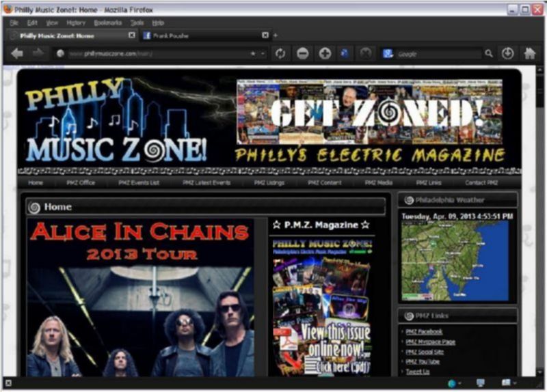Click the P.M.Z. Magazine cover thumbnail
This screenshot has height=392, width=547.
pyautogui.click(x=321, y=307)
